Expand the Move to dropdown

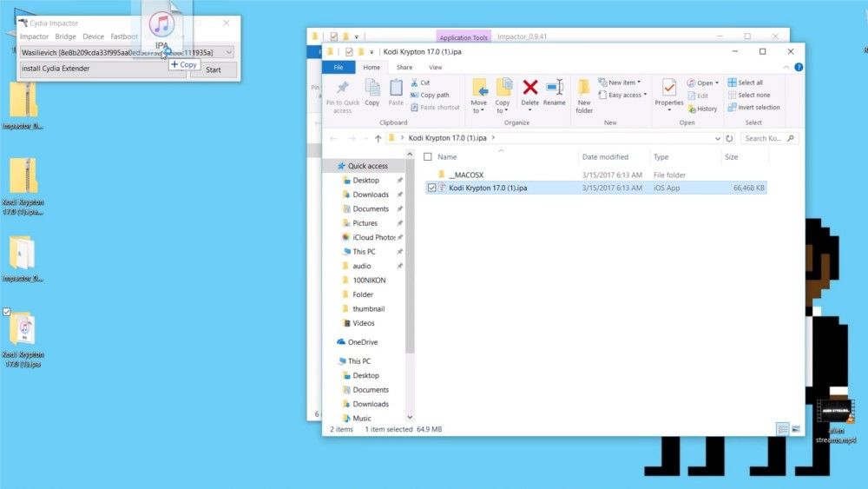click(x=478, y=110)
